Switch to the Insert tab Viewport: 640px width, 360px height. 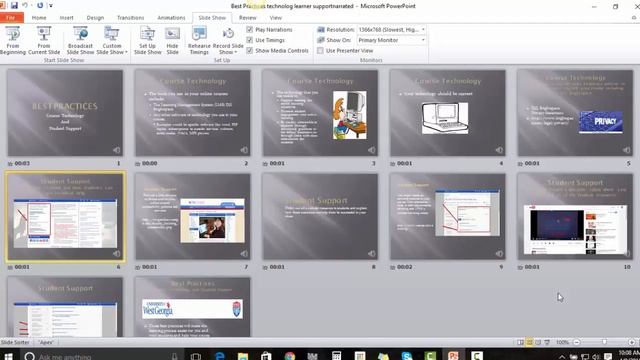pos(67,18)
